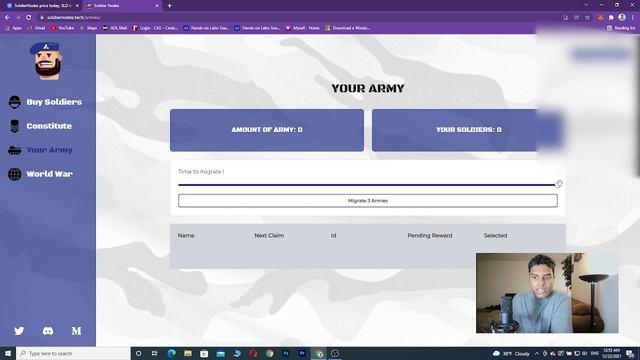Open the Mail app from the taskbar
640x360 pixels.
pos(220,353)
